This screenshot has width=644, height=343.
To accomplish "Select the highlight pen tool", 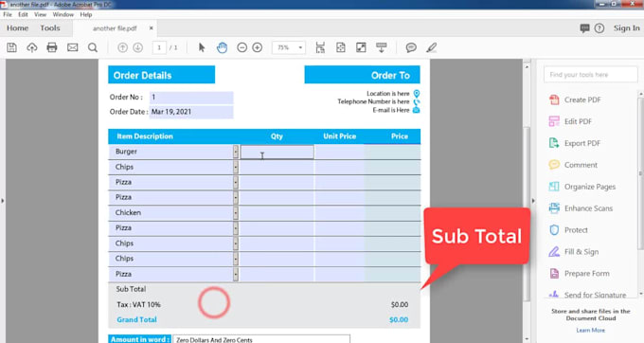I will pyautogui.click(x=431, y=47).
